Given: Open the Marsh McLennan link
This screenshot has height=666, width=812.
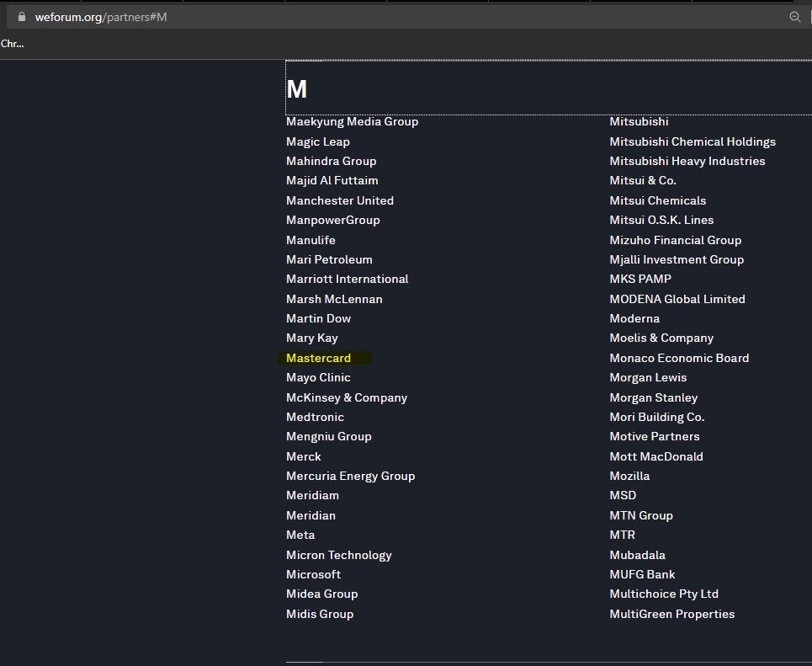Looking at the screenshot, I should (x=334, y=299).
